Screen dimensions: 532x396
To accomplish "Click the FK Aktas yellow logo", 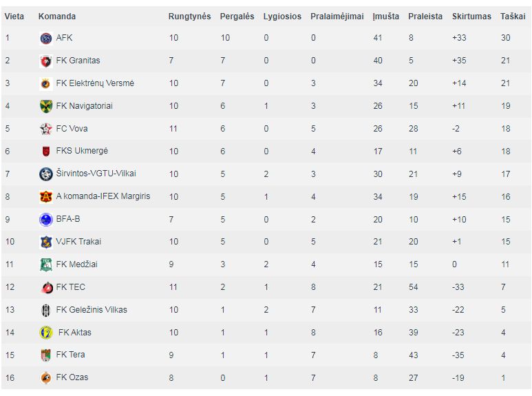I will pyautogui.click(x=46, y=333).
